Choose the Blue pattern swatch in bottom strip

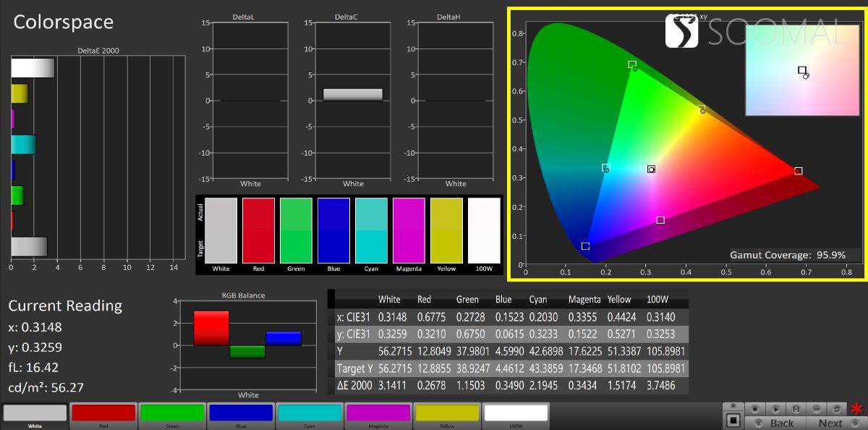pyautogui.click(x=240, y=413)
